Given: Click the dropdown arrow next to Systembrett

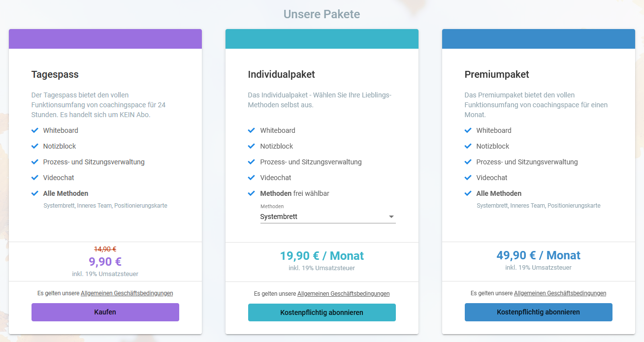Looking at the screenshot, I should tap(391, 216).
